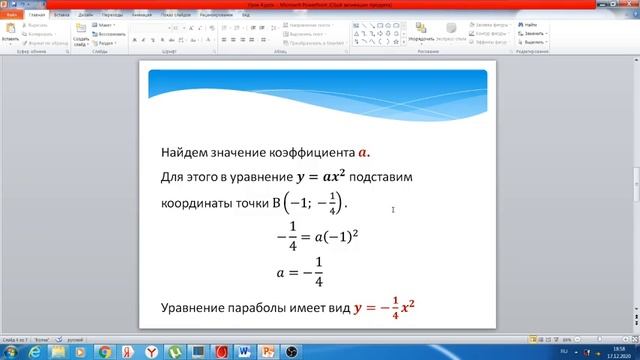Switch to the Вставка (Insert) tab
This screenshot has width=640, height=360.
62,15
